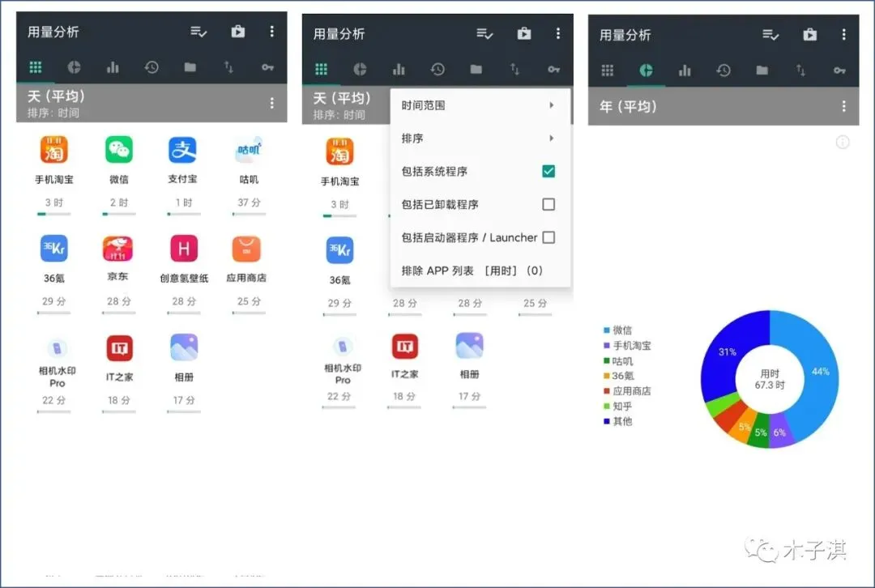The height and width of the screenshot is (588, 875).
Task: Switch to pie chart tab in left screen
Action: coord(75,67)
